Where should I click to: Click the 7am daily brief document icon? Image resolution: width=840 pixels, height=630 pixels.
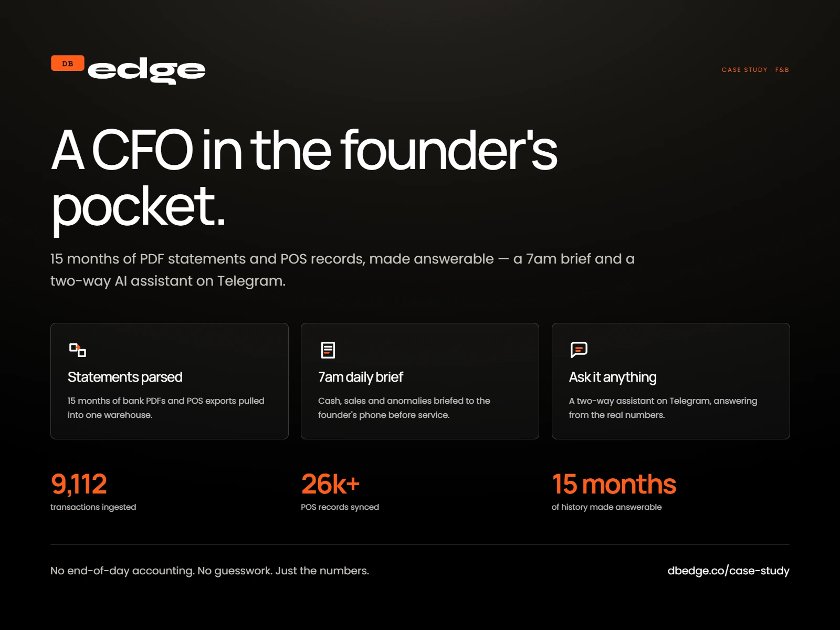(328, 350)
